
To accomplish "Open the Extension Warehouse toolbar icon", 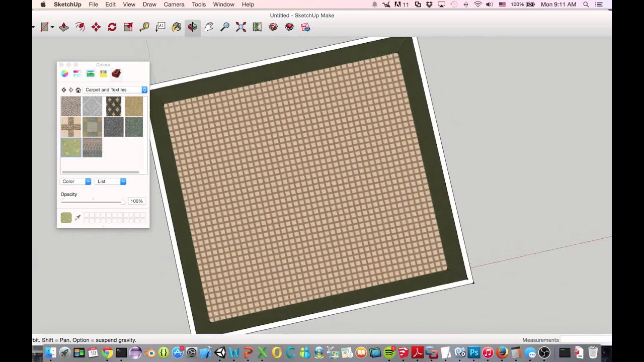I will coord(289,27).
